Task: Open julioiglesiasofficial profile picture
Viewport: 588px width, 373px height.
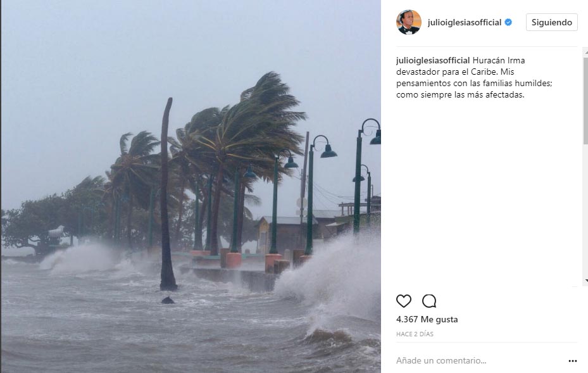Action: 409,22
